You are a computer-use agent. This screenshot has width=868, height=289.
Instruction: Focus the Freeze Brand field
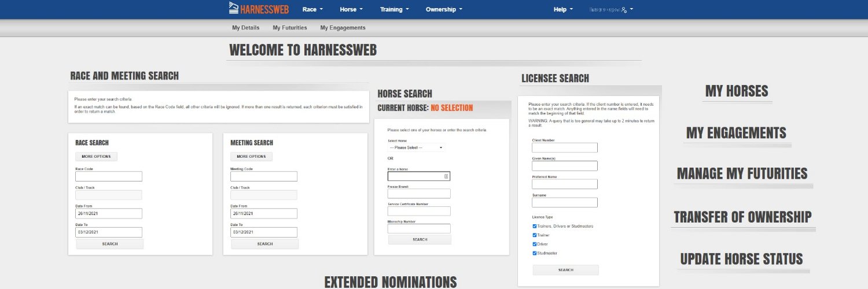419,194
